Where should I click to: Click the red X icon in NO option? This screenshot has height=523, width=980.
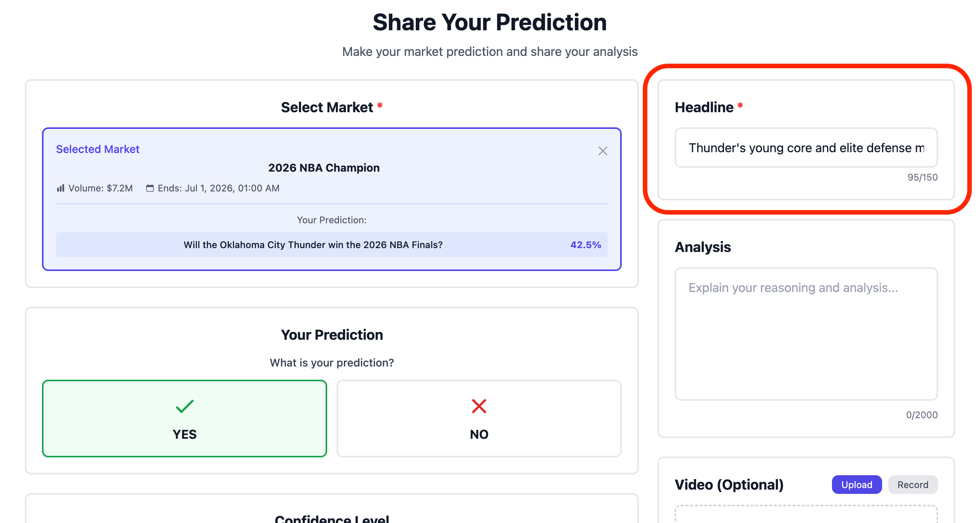[x=479, y=407]
